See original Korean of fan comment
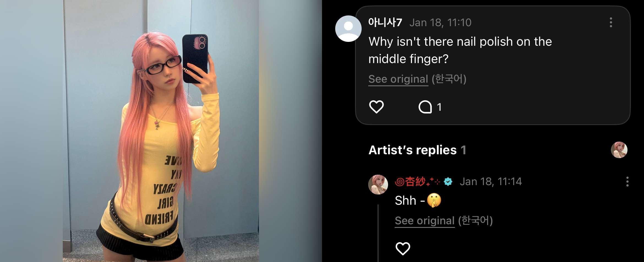 [x=398, y=79]
